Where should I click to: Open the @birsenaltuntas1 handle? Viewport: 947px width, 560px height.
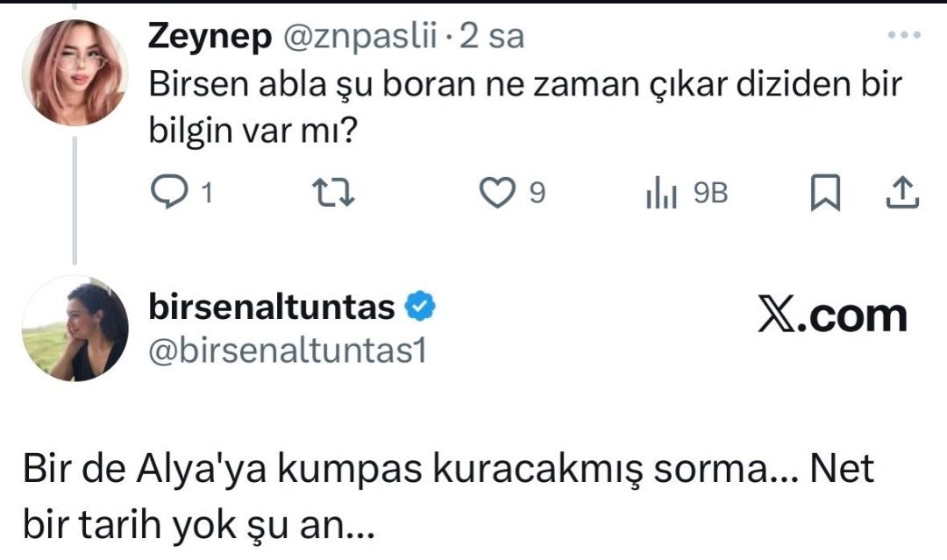point(288,351)
